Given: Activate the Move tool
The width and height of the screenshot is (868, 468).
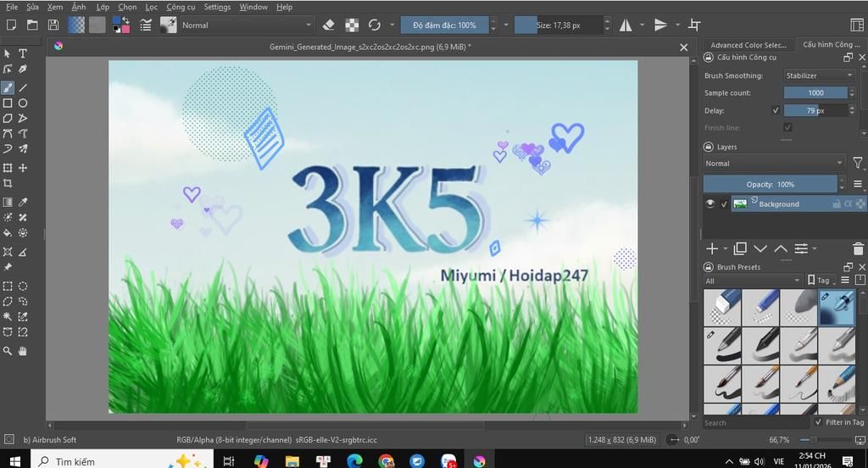Looking at the screenshot, I should pos(23,168).
